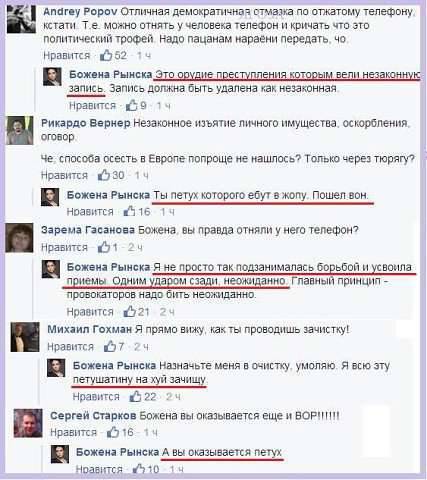Open Andrey Popov's profile avatar
The image size is (427, 480).
point(21,19)
